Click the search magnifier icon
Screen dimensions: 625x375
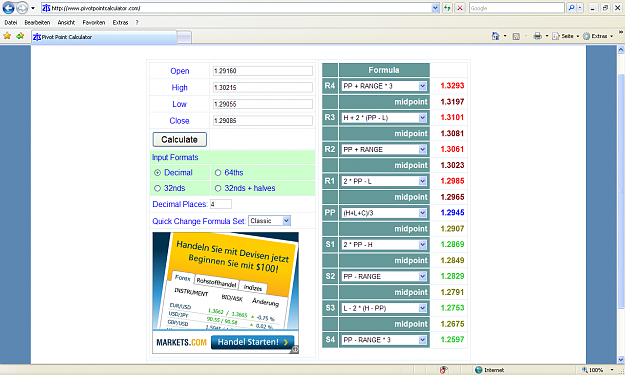point(571,8)
